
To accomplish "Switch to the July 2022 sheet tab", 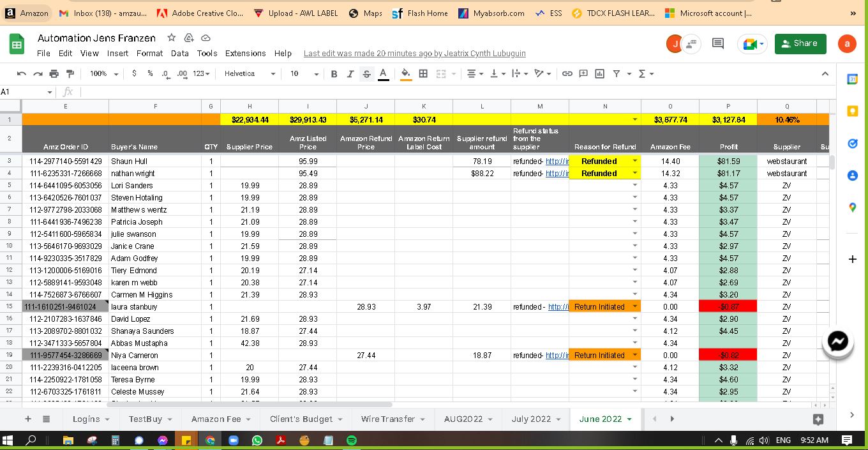I will click(531, 419).
